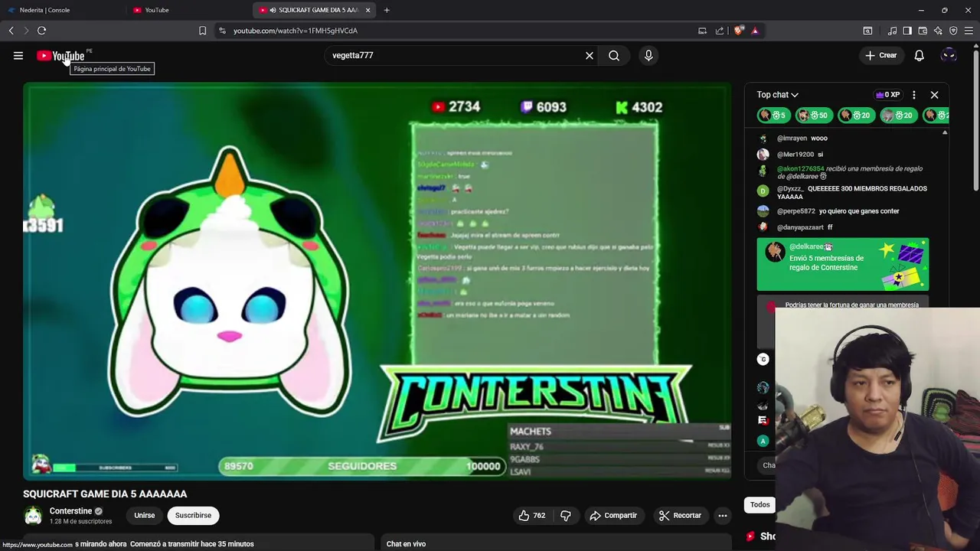Open the Conterstine channel name link

(70, 511)
